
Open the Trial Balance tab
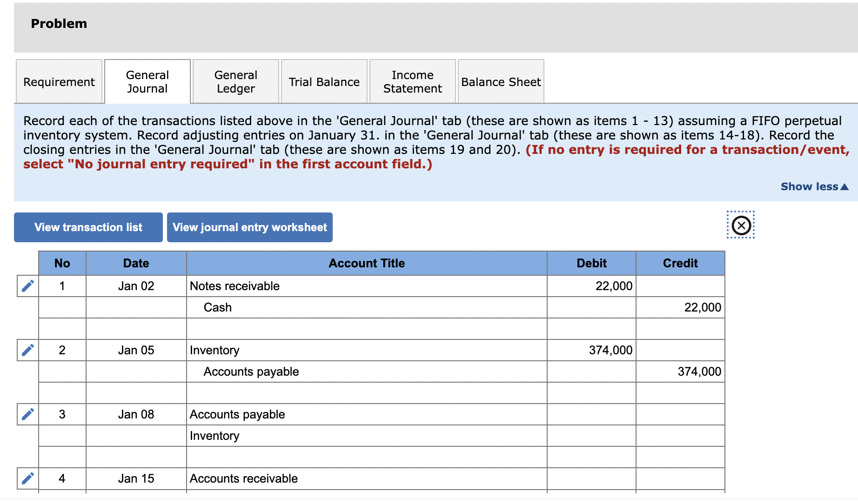(324, 81)
